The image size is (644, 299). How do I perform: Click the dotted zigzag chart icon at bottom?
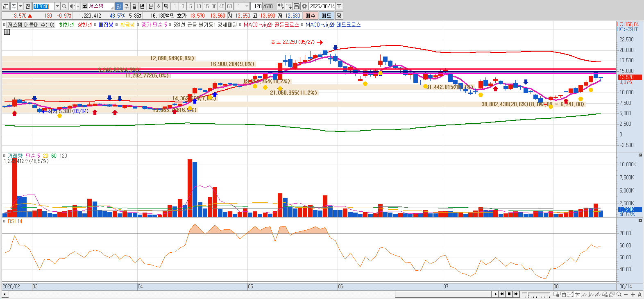pyautogui.click(x=570, y=294)
